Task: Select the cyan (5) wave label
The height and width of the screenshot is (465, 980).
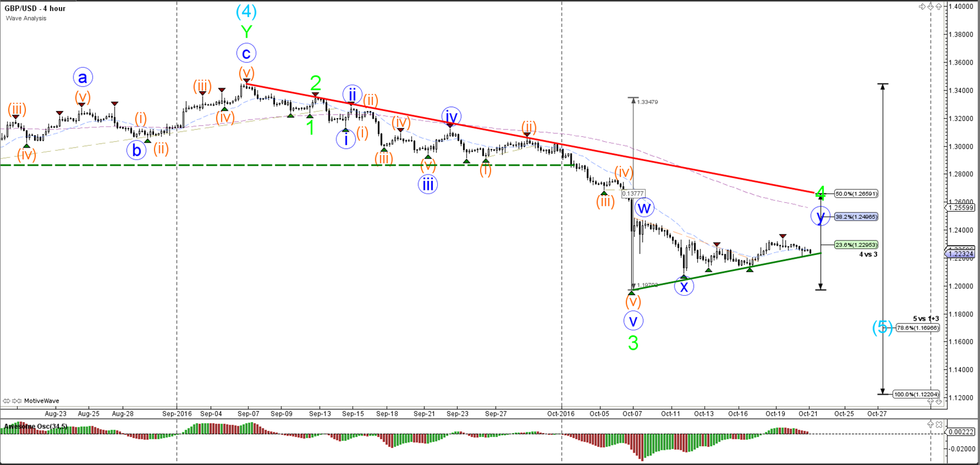Action: tap(882, 327)
